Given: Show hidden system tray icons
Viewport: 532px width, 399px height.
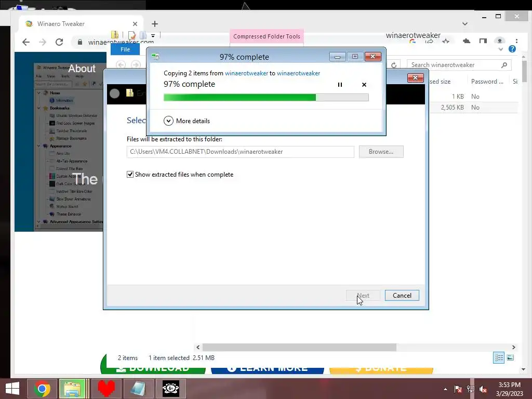Looking at the screenshot, I should 445,389.
